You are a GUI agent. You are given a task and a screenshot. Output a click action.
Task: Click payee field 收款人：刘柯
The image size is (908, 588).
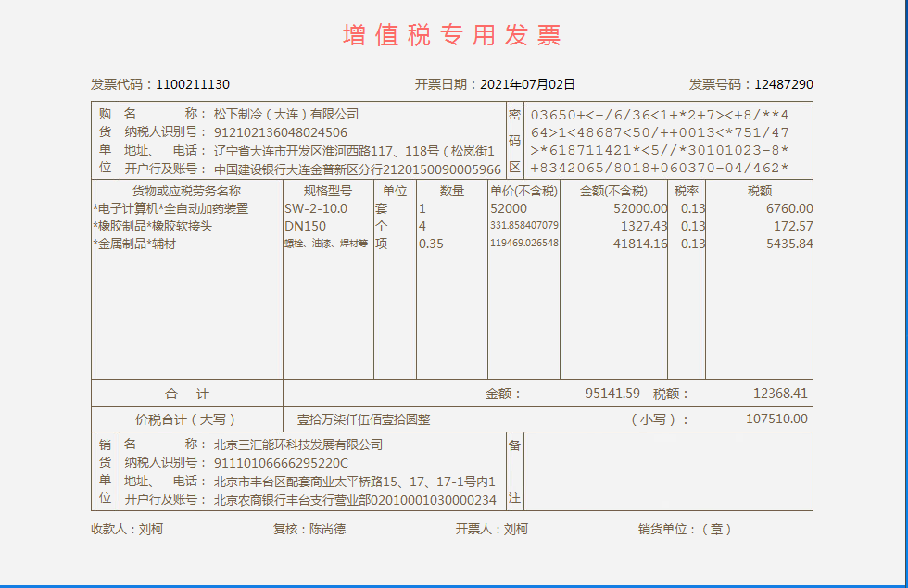point(127,529)
